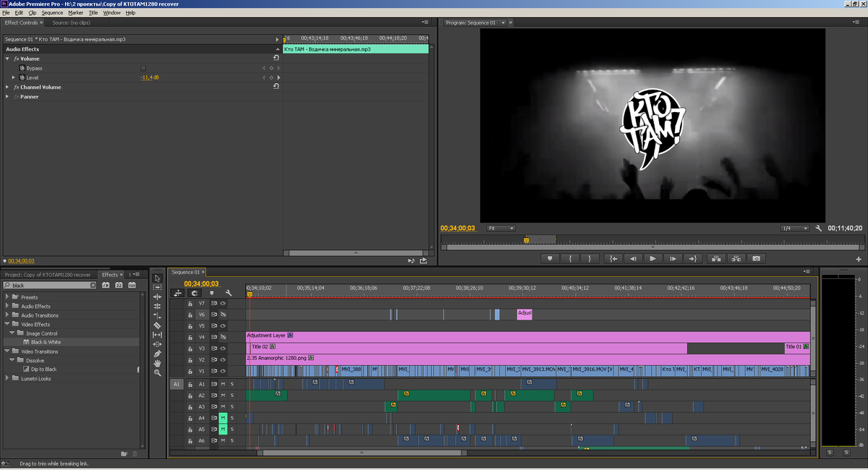Image resolution: width=868 pixels, height=470 pixels.
Task: Open button editor plus in Program monitor
Action: (x=859, y=258)
